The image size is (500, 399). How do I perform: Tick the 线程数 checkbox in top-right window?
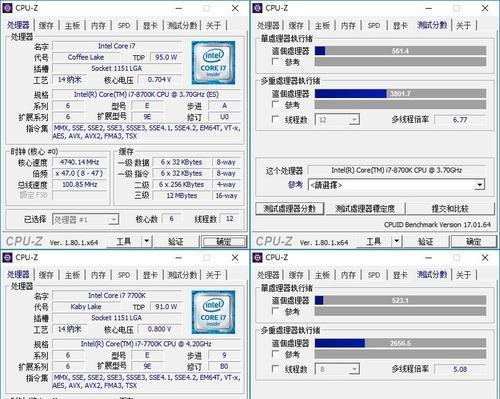click(x=275, y=119)
